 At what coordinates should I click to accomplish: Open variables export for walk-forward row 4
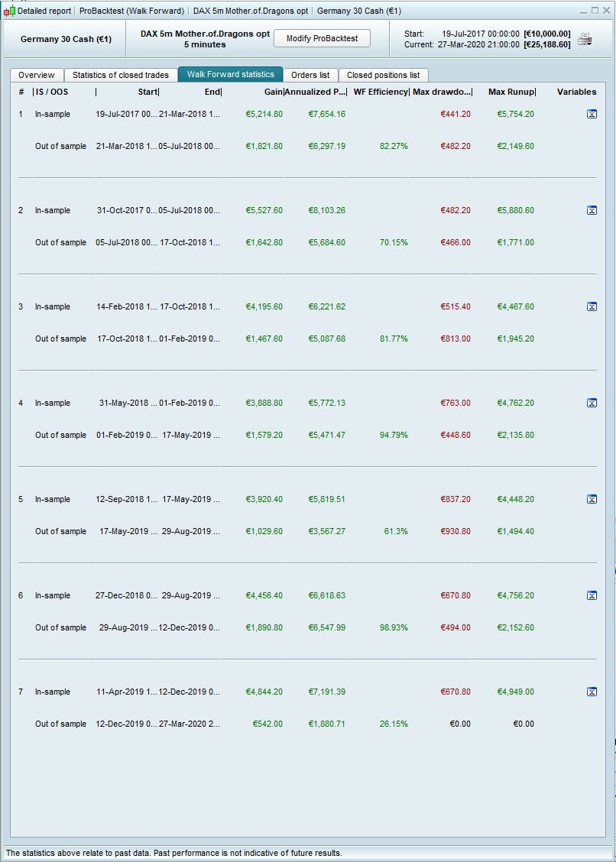point(592,403)
